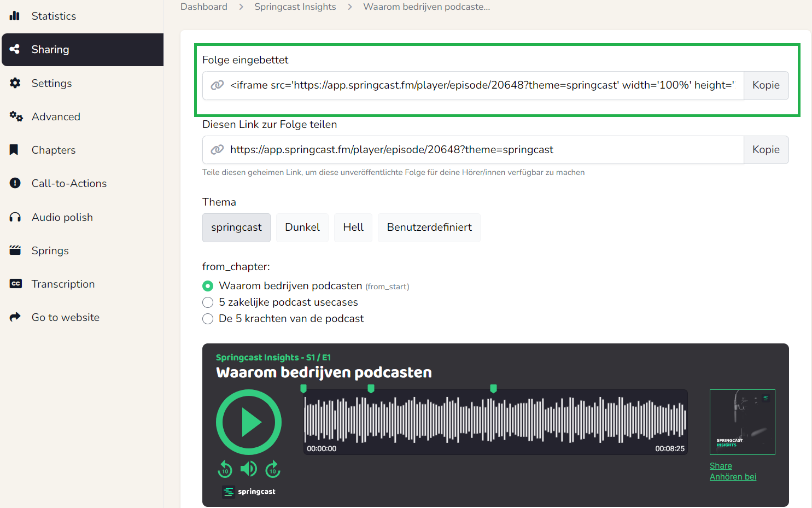Click the Anhören bei link
This screenshot has width=812, height=508.
tap(733, 477)
